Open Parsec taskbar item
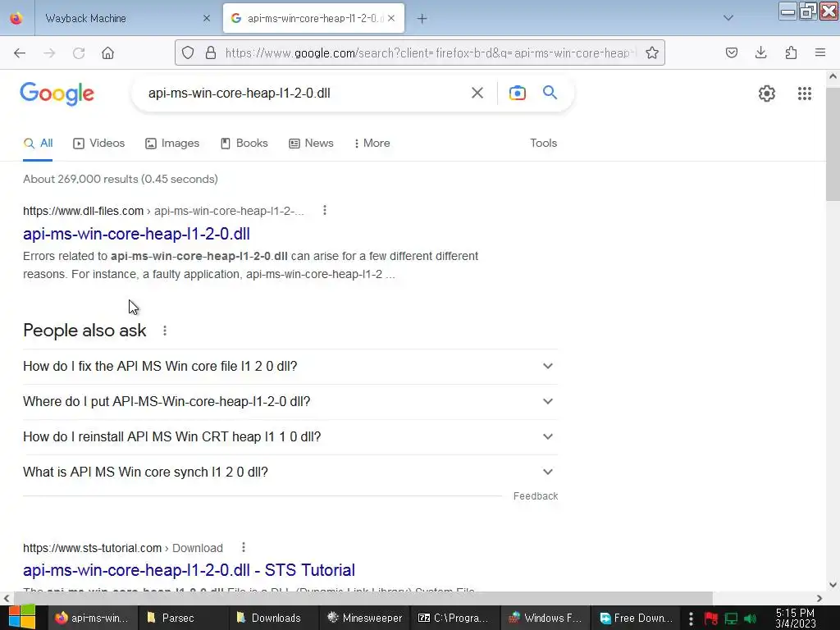 (x=184, y=618)
